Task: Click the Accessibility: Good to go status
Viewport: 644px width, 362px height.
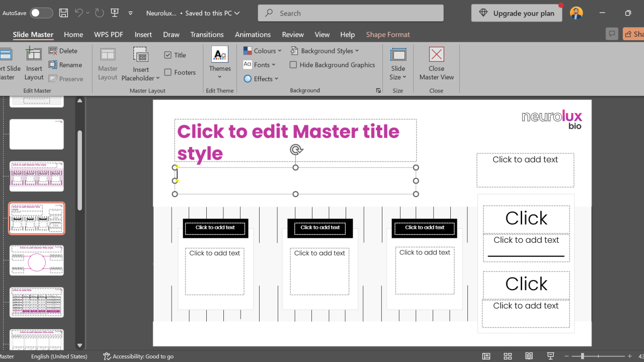Action: [x=138, y=356]
